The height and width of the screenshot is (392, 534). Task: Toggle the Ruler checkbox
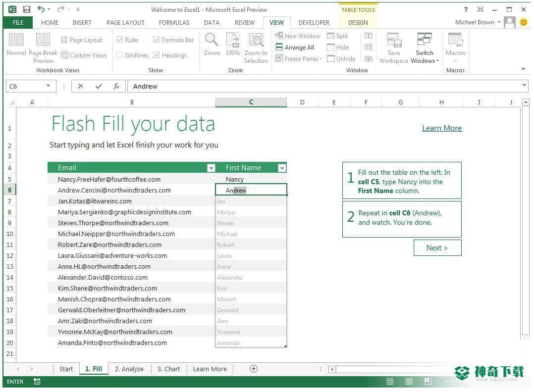[x=119, y=40]
